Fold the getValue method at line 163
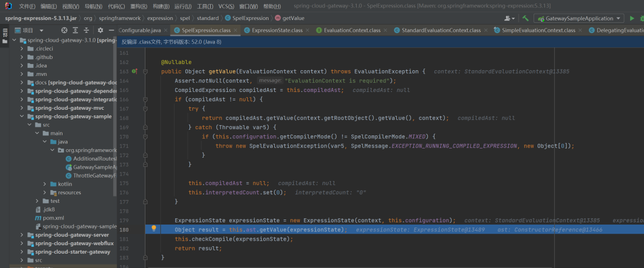The width and height of the screenshot is (644, 268). pos(145,71)
